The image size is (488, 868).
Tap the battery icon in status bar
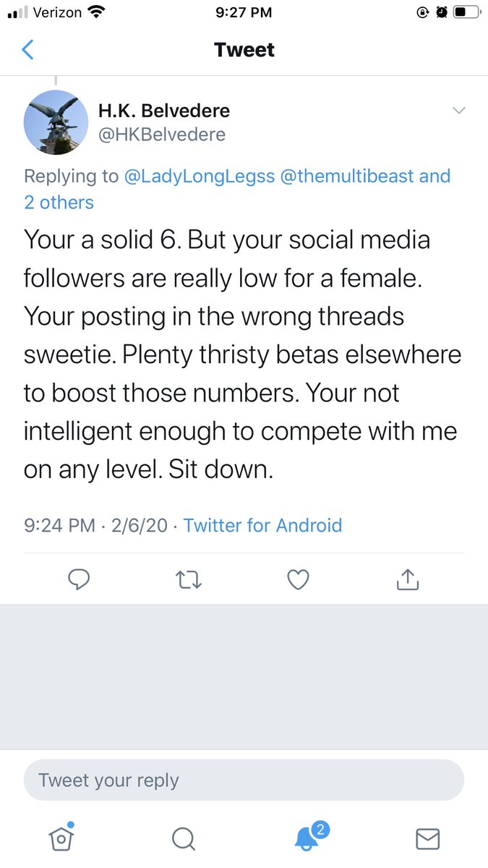[x=467, y=12]
